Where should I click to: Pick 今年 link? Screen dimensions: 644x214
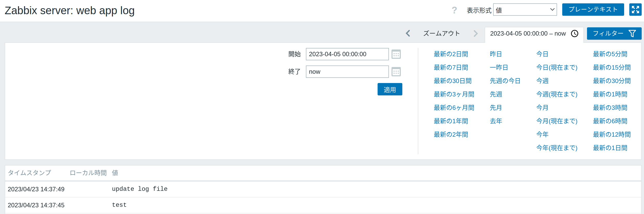[542, 135]
